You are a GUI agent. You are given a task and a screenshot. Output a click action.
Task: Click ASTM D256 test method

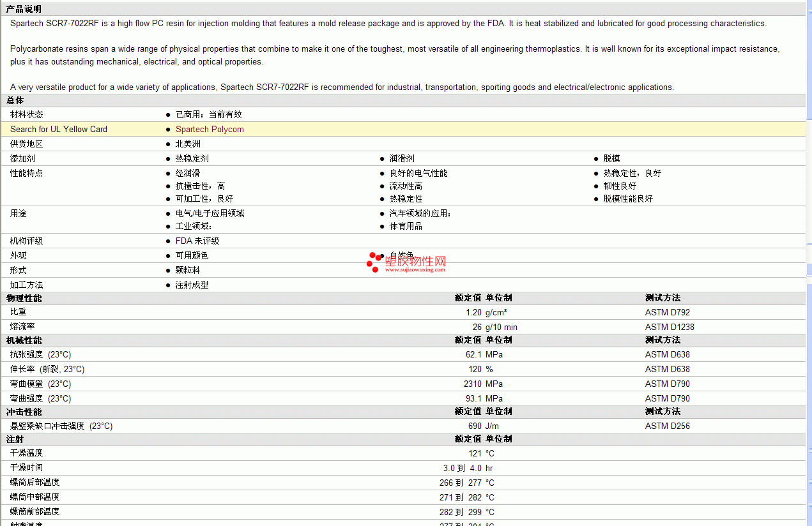668,426
